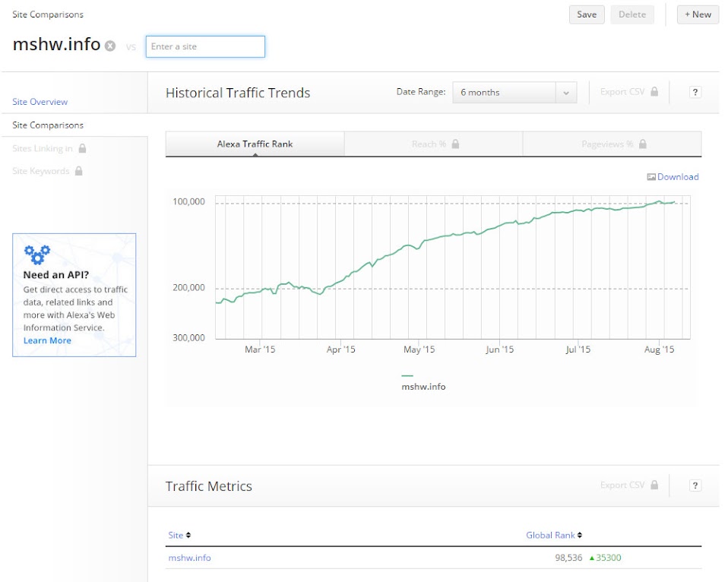
Task: Click the lock icon by Historical Traffic Export CSV
Action: 654,91
